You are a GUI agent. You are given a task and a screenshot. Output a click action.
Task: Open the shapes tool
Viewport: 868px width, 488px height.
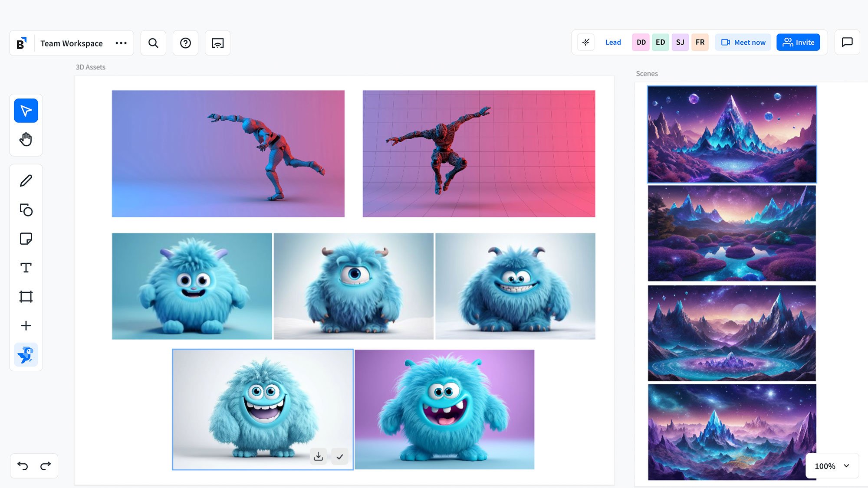click(x=26, y=210)
